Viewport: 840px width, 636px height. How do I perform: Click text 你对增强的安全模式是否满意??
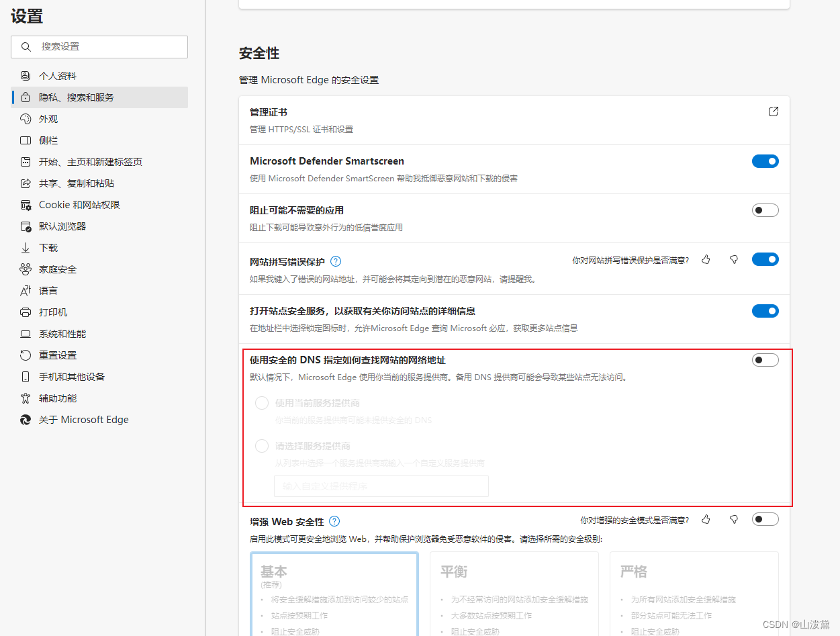pyautogui.click(x=635, y=520)
